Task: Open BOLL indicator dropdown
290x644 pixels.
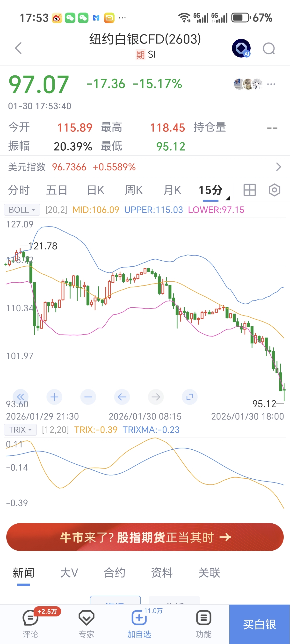Action: click(x=22, y=210)
